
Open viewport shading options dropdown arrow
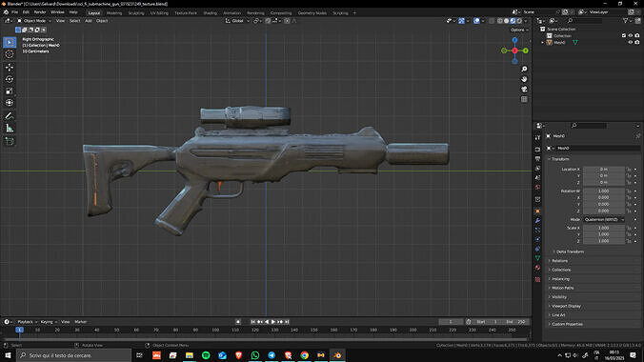coord(526,21)
